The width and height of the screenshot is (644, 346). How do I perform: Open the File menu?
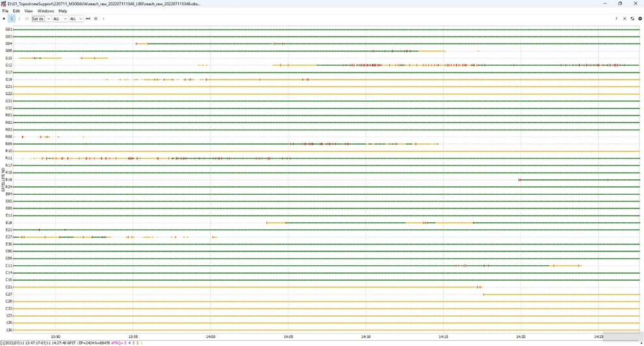click(x=5, y=11)
